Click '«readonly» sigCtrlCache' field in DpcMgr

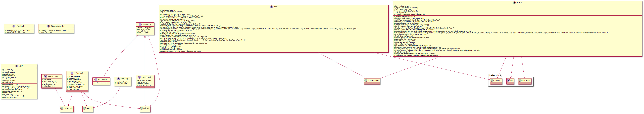pyautogui.click(x=410, y=14)
